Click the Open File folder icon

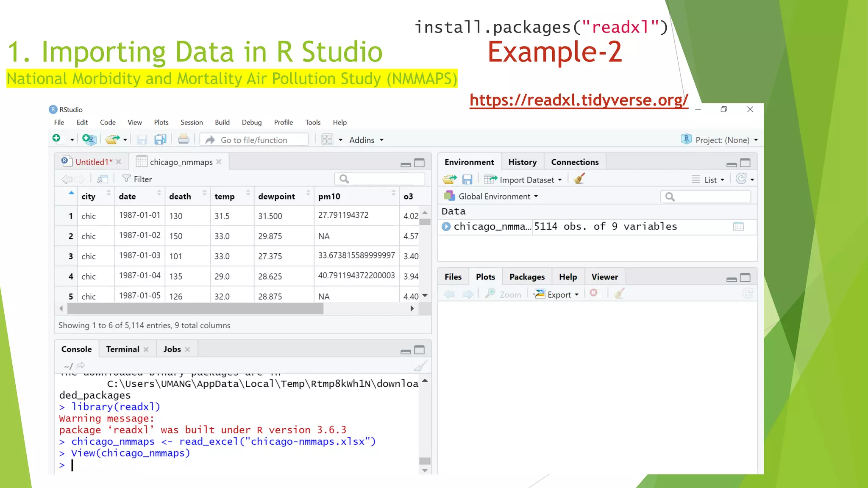[x=112, y=139]
